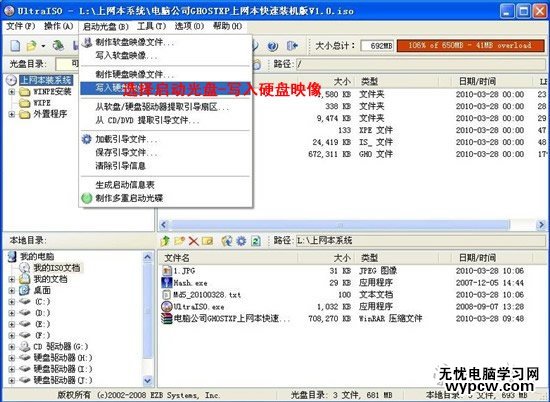The image size is (550, 402).
Task: Click the red X delete icon in the local toolbar
Action: pyautogui.click(x=194, y=241)
